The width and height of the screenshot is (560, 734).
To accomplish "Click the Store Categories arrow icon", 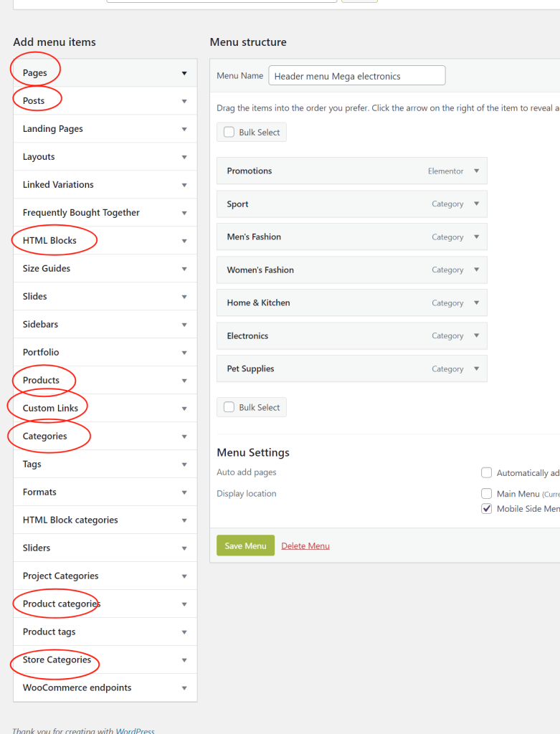I will [184, 660].
